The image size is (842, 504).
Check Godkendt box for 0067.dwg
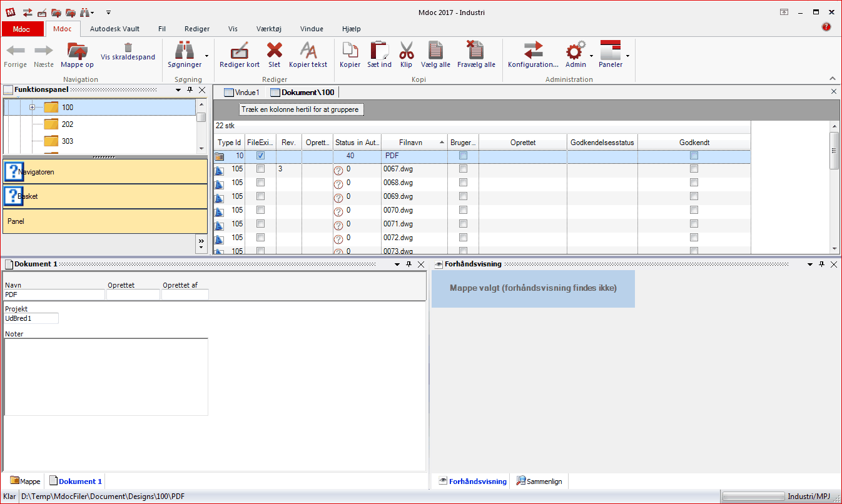tap(694, 169)
